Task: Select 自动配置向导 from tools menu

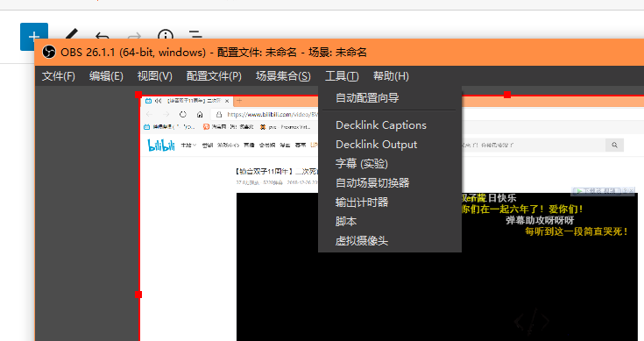Action: tap(390, 98)
